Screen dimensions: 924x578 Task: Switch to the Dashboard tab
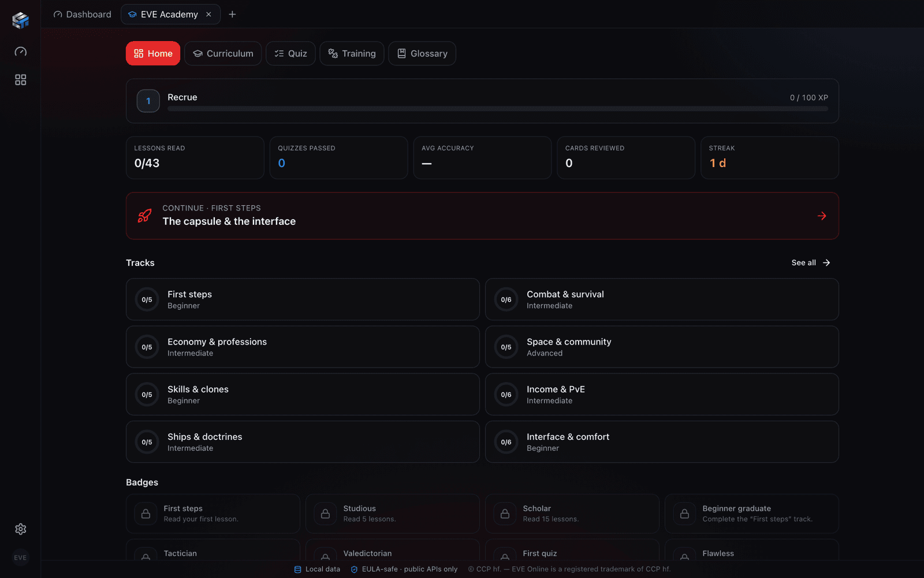click(x=83, y=14)
